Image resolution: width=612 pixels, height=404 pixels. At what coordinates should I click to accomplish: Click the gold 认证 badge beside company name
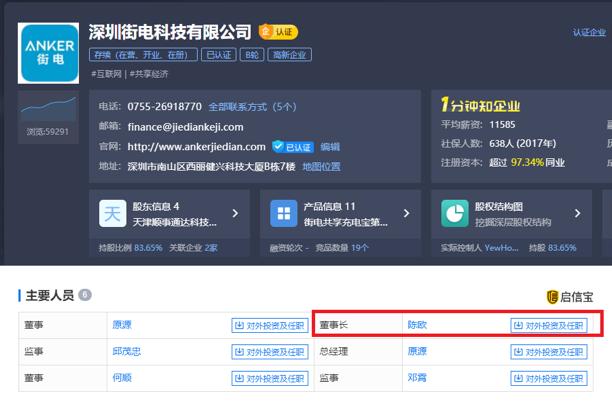(278, 32)
